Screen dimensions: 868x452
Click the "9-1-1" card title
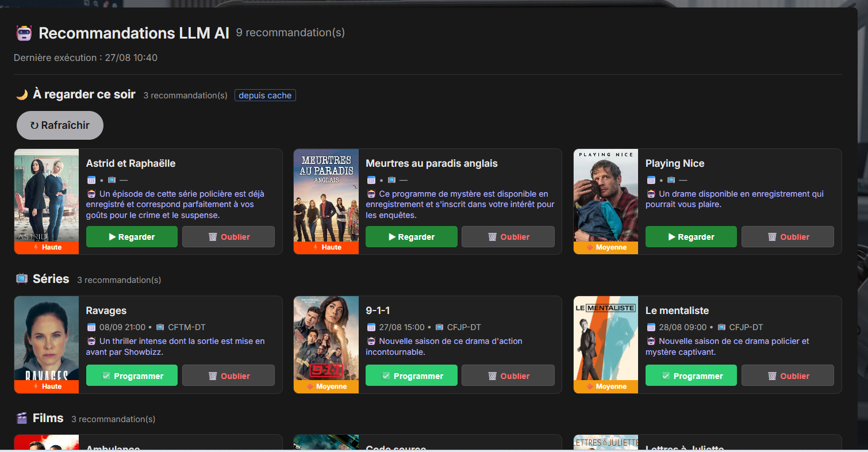click(378, 311)
